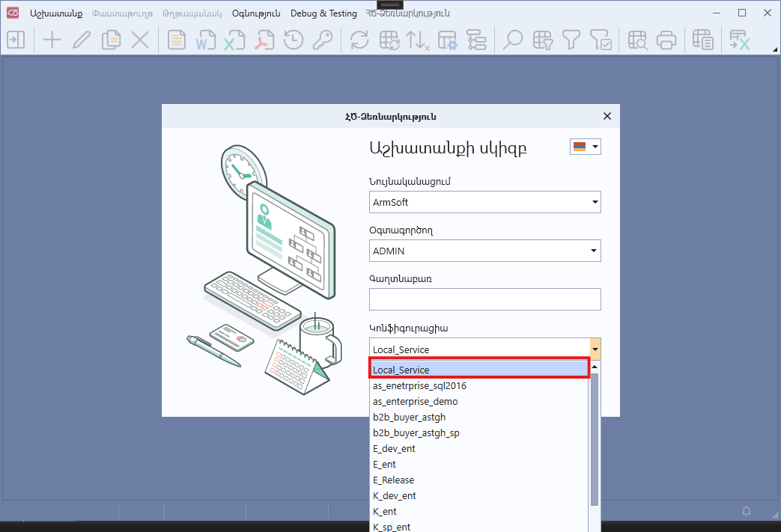Click the table filter toolbar icon

point(542,40)
